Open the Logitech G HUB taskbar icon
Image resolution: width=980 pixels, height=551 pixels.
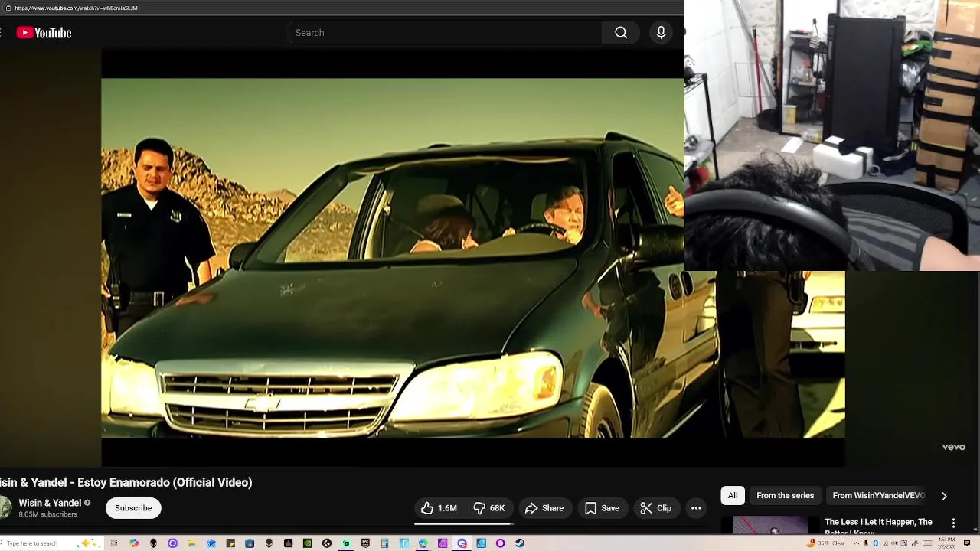pos(327,543)
